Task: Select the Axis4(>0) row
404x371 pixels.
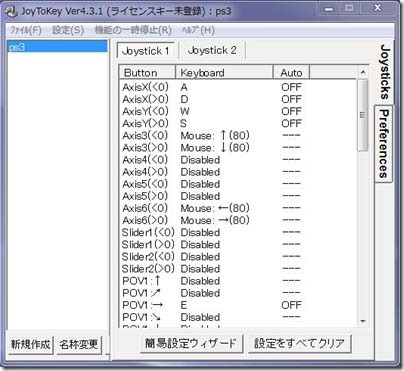Action: pos(239,172)
